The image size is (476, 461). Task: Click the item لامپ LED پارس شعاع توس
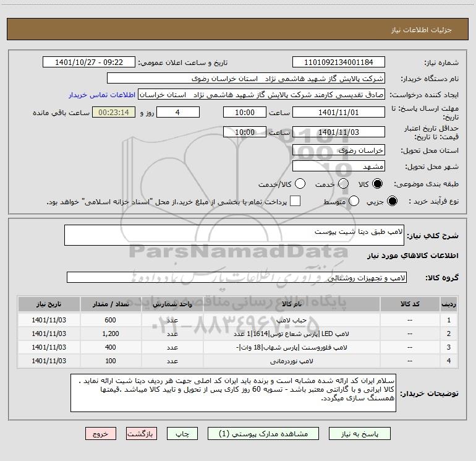tap(291, 334)
